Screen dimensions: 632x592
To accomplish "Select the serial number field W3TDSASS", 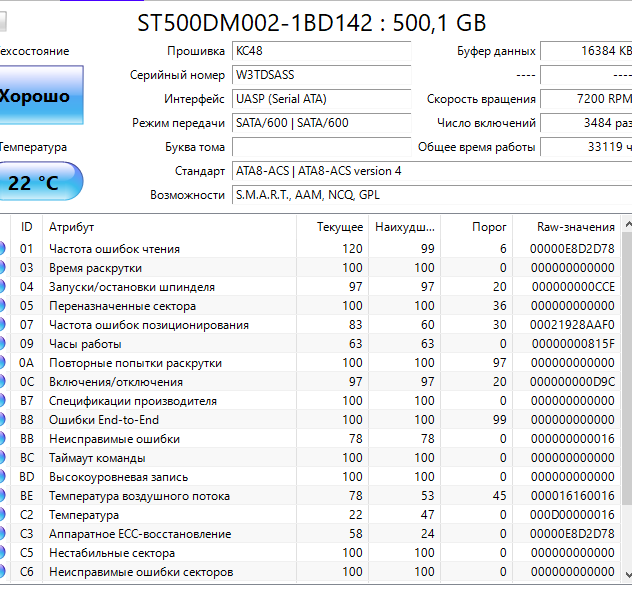I will coord(320,75).
